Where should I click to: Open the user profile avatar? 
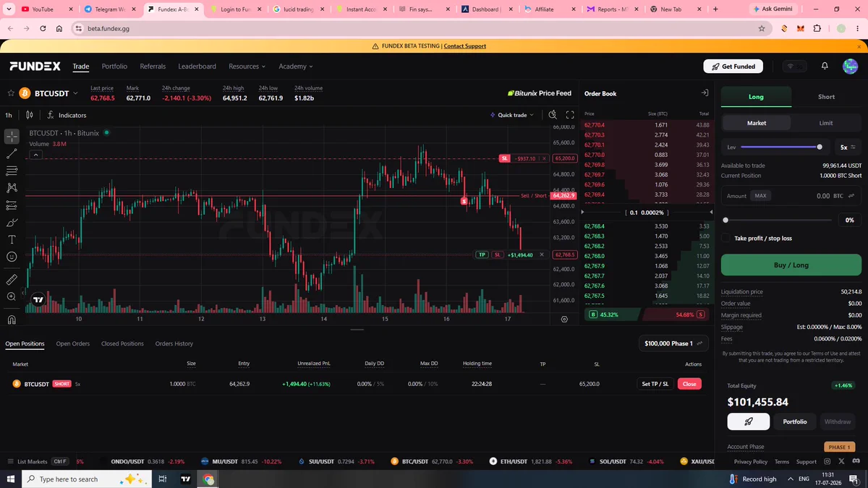pos(850,66)
